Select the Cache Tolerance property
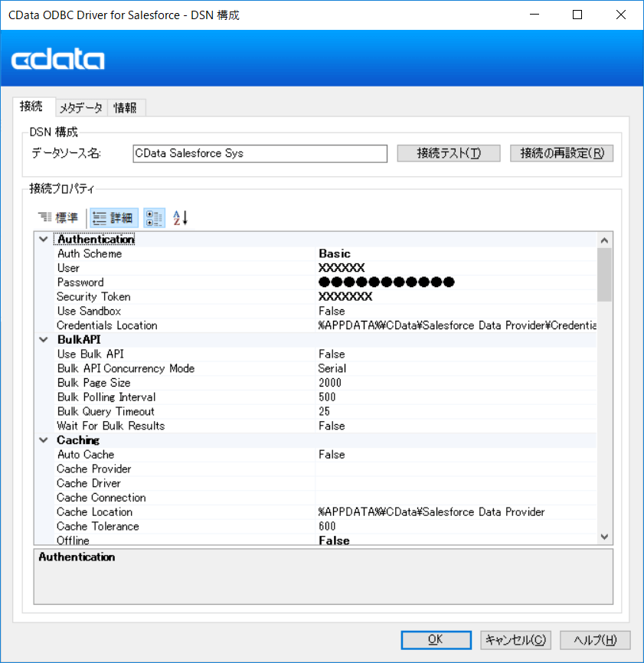This screenshot has width=644, height=663. coord(325,527)
